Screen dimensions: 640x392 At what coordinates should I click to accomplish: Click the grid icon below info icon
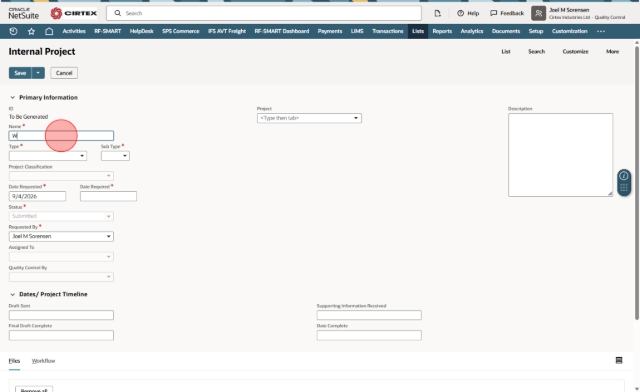pos(624,188)
